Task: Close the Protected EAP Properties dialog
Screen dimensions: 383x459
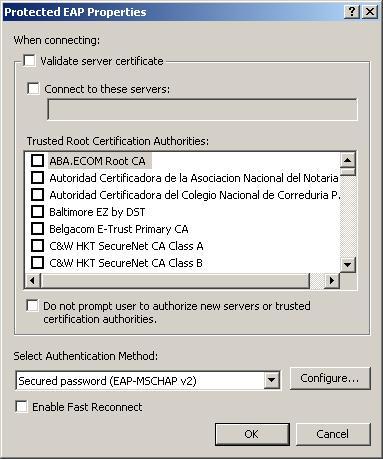Action: (x=370, y=12)
